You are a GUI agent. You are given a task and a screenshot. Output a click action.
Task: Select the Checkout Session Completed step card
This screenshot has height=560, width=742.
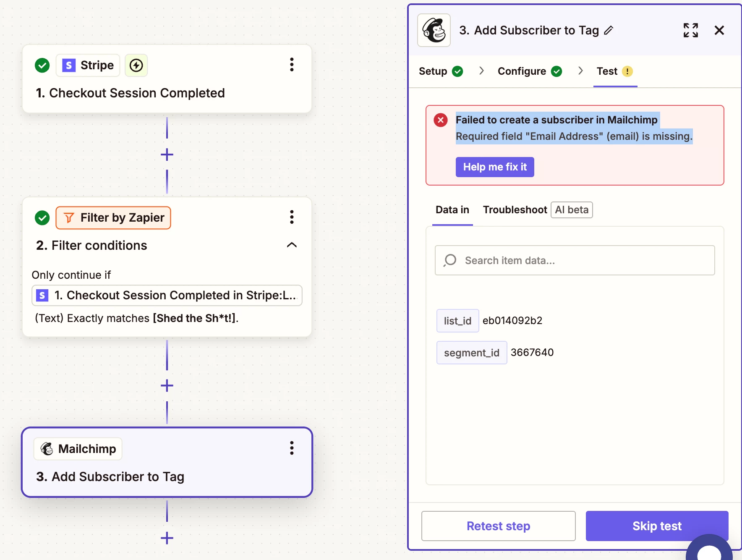[167, 79]
